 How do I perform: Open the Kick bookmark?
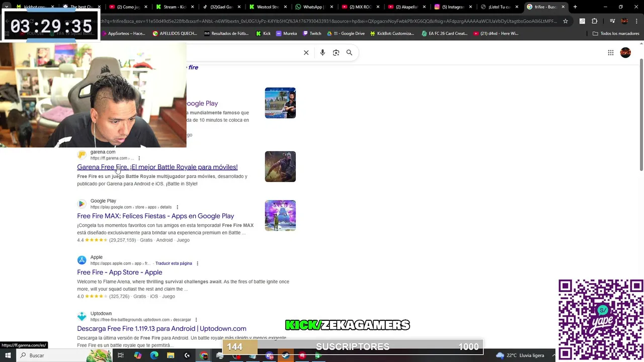click(x=263, y=33)
